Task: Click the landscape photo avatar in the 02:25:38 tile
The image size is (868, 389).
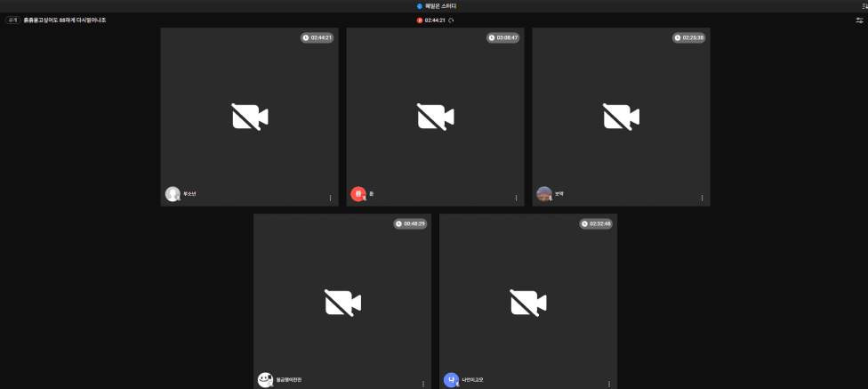Action: pos(544,194)
